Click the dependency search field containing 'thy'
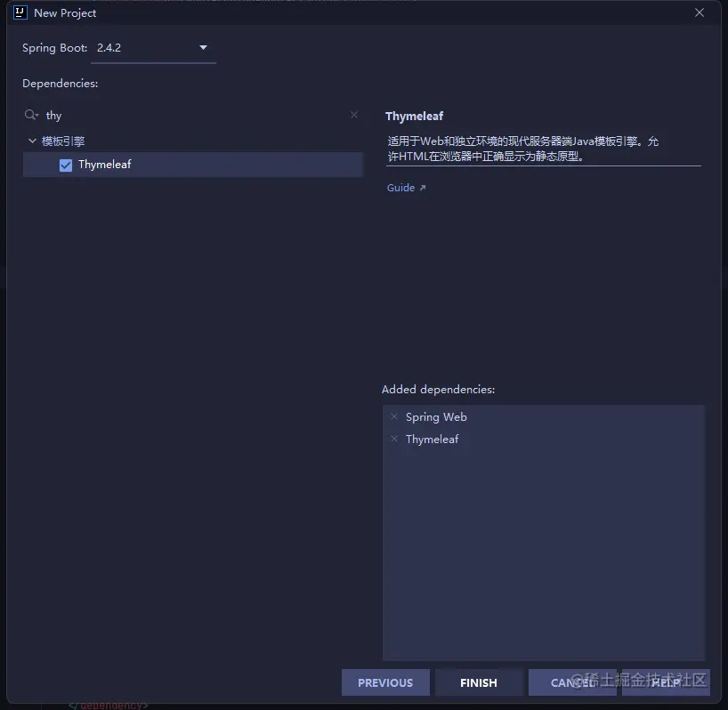The height and width of the screenshot is (710, 728). pyautogui.click(x=195, y=115)
